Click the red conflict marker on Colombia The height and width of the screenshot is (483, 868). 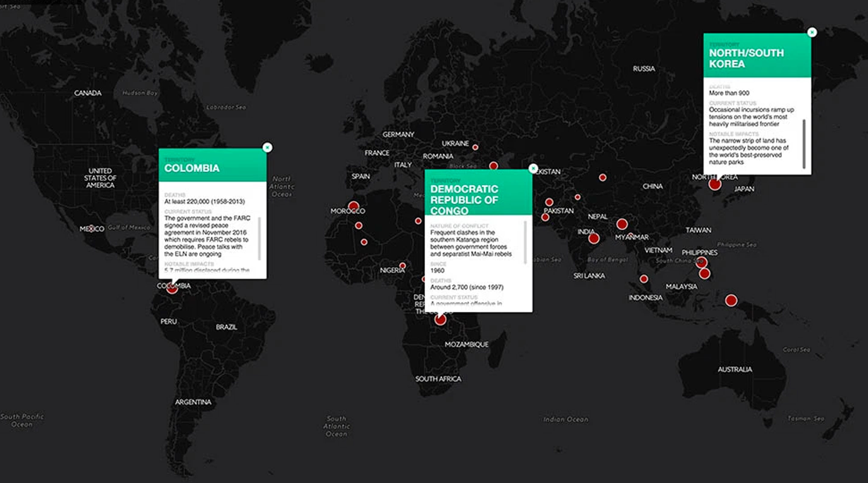point(172,288)
